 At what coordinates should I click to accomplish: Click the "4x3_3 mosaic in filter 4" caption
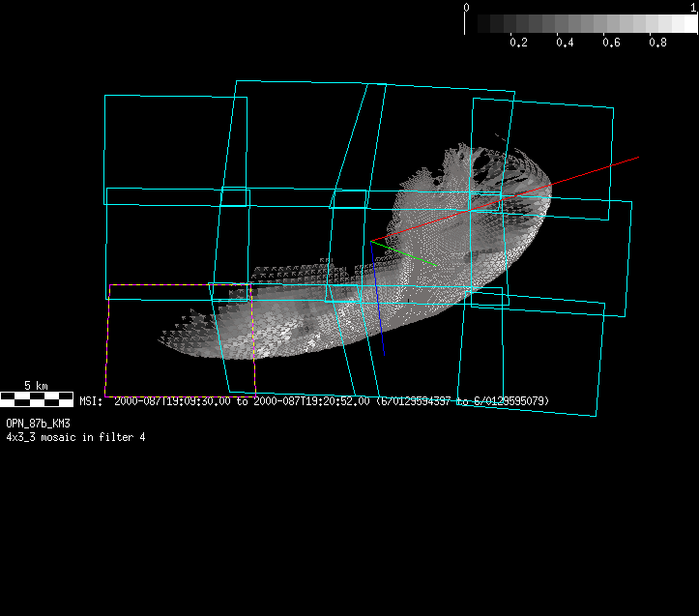pos(75,437)
